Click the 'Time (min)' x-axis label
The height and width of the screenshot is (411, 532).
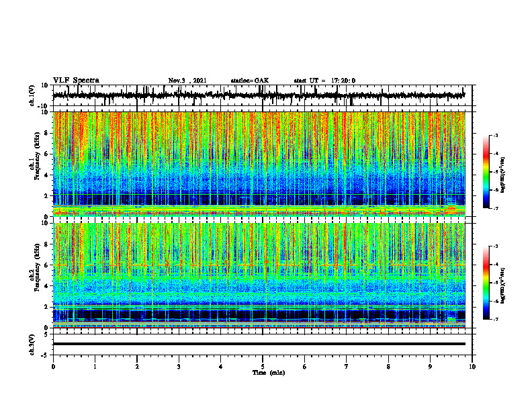click(269, 373)
